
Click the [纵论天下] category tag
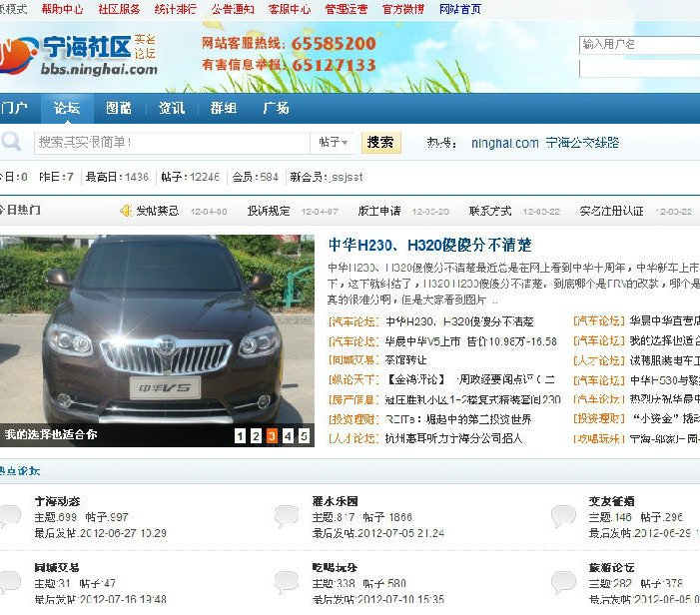click(353, 379)
